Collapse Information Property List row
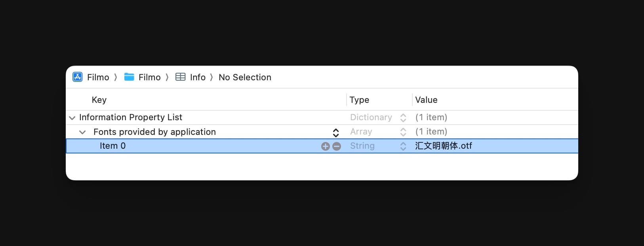Screen dimensions: 644x246 pos(72,118)
